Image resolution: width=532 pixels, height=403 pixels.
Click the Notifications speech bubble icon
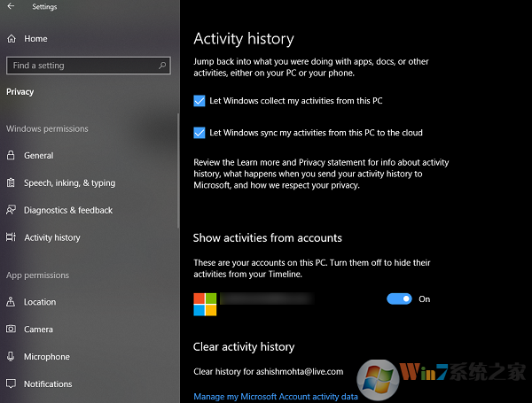(x=11, y=384)
